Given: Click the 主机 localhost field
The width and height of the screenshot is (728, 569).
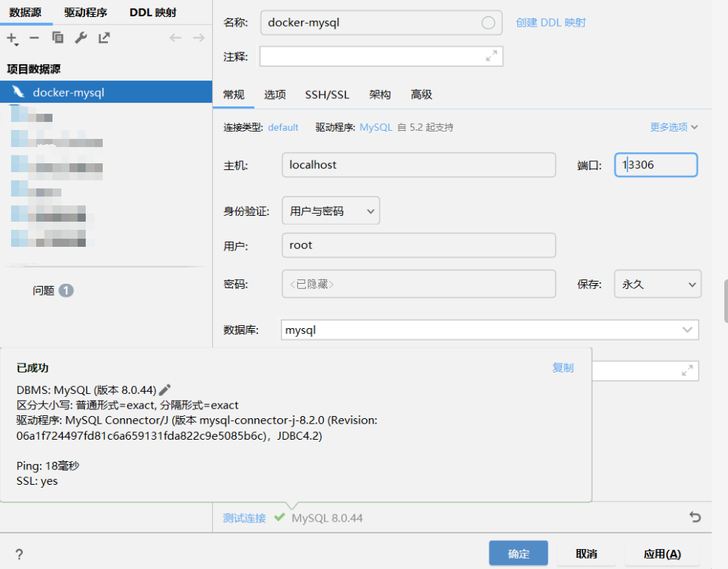Looking at the screenshot, I should 419,165.
